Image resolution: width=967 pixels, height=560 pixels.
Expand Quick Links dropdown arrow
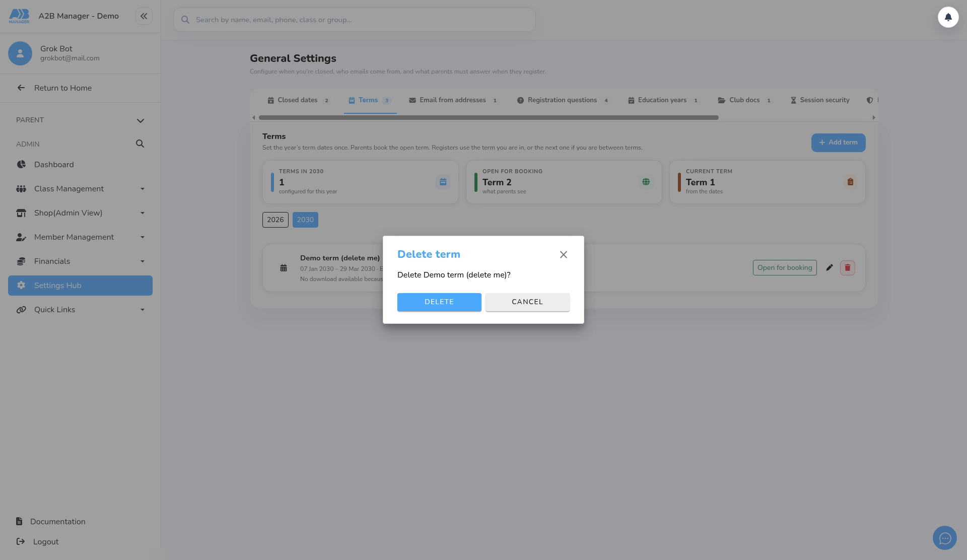pos(143,310)
